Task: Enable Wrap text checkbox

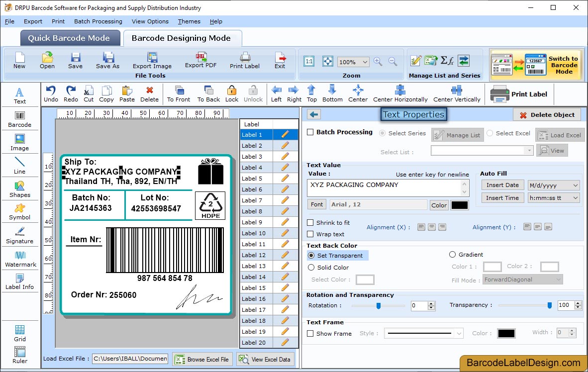Action: (310, 234)
